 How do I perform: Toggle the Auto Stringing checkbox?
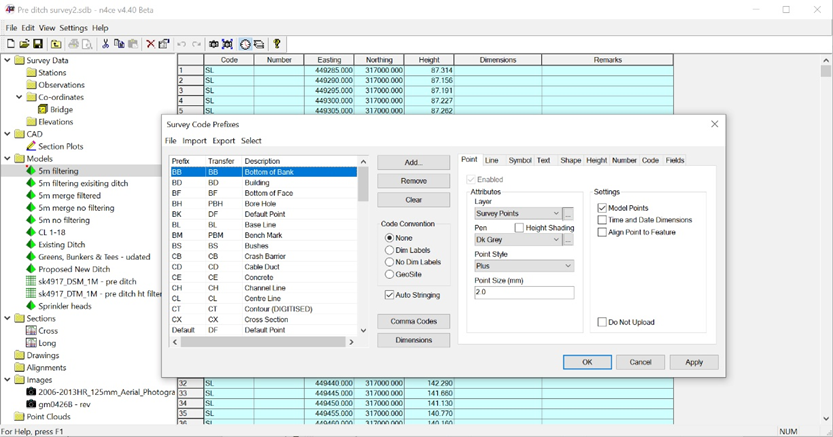pyautogui.click(x=389, y=295)
